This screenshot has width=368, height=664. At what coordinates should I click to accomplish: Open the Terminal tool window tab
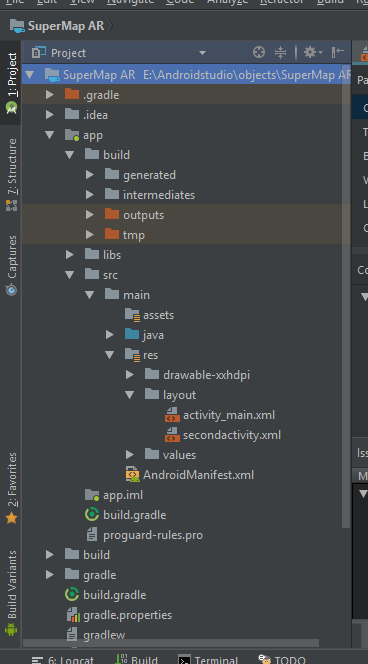pyautogui.click(x=208, y=659)
